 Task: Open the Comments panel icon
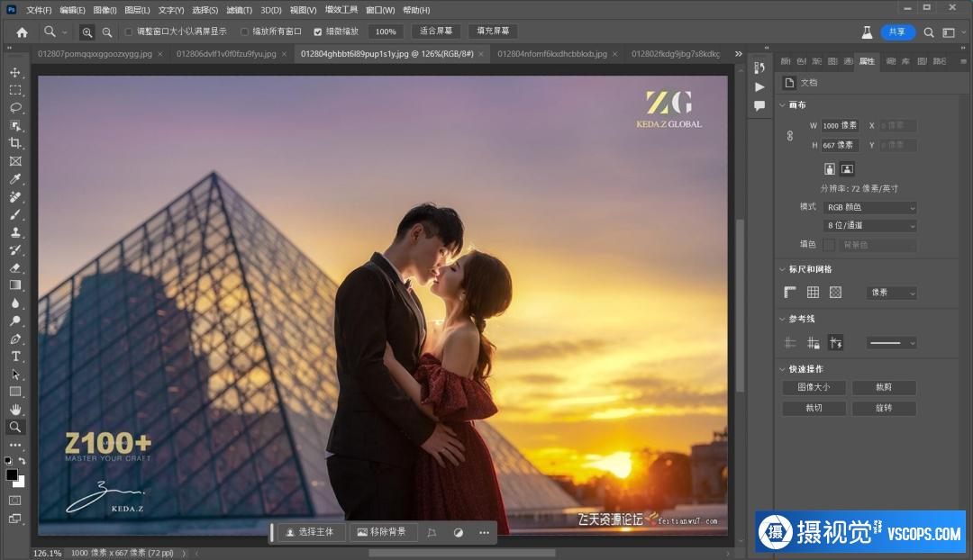click(x=759, y=106)
